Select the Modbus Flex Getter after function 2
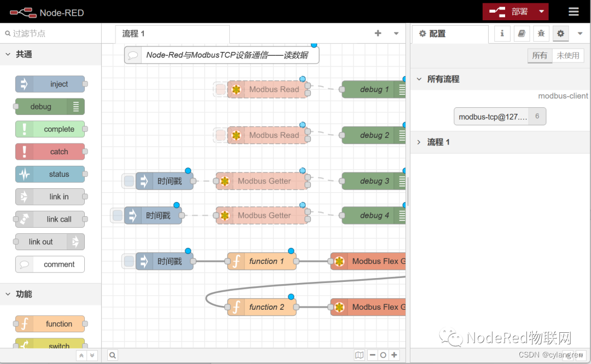This screenshot has height=364, width=591. pyautogui.click(x=368, y=307)
